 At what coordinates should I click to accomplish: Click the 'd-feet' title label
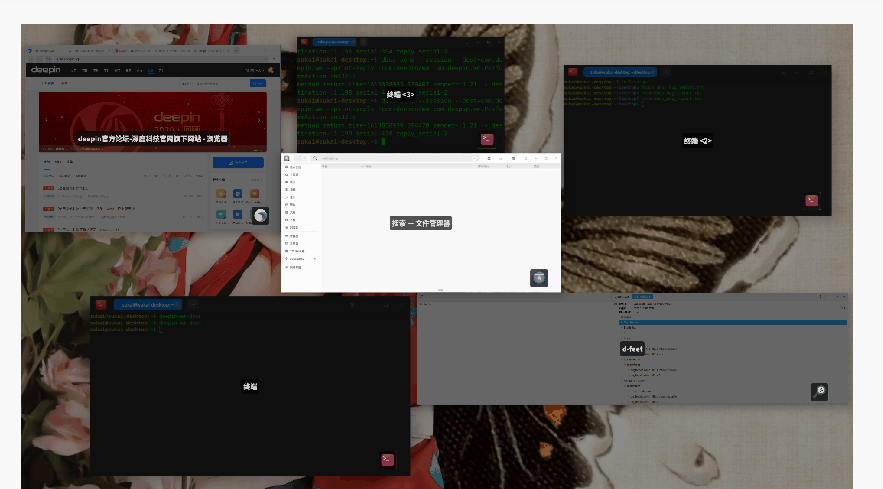click(632, 349)
